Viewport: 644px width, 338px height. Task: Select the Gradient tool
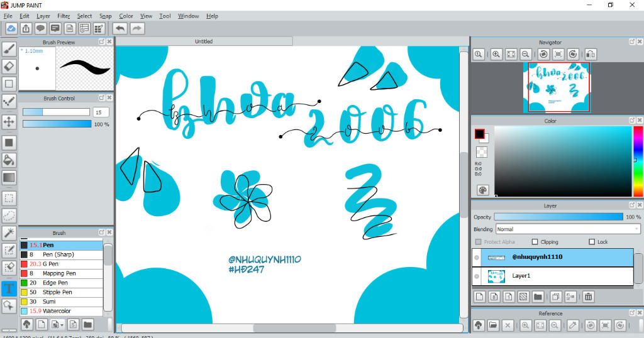[9, 178]
